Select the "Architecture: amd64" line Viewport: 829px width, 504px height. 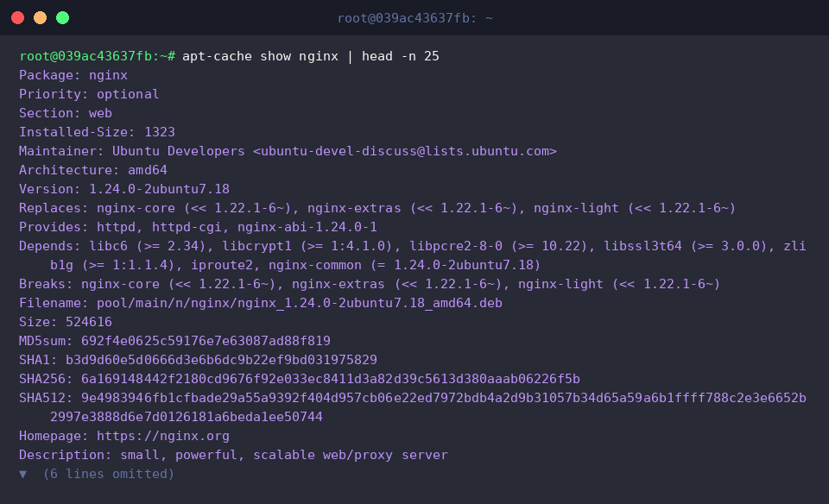[93, 170]
